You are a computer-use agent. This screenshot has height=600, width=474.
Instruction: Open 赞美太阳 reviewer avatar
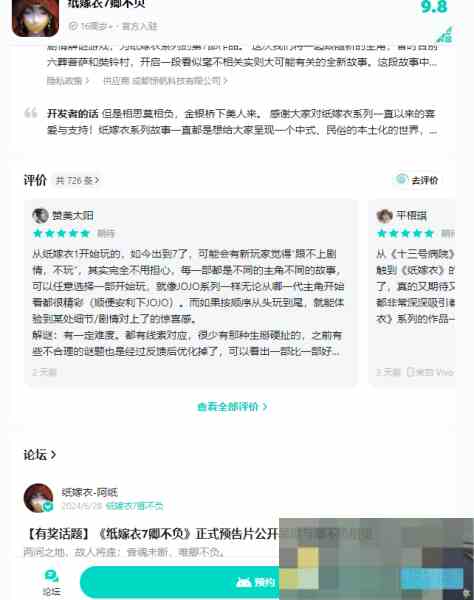[x=40, y=215]
